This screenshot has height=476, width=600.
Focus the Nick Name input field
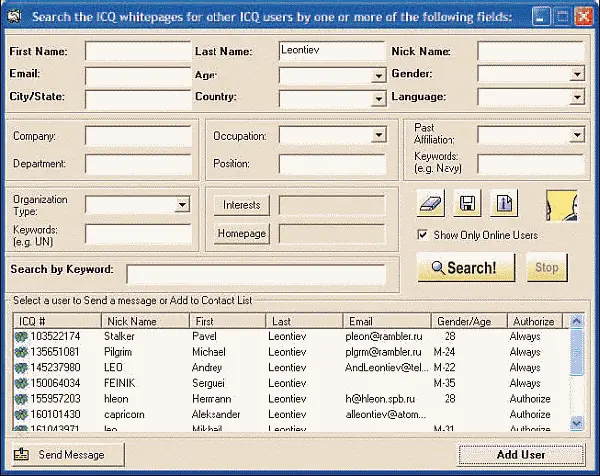pyautogui.click(x=531, y=51)
